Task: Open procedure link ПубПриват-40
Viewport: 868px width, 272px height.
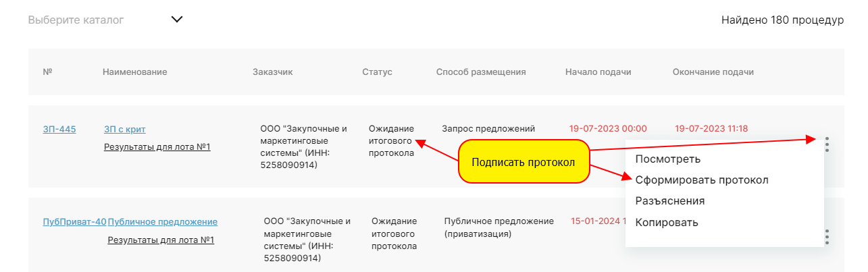Action: click(x=74, y=221)
